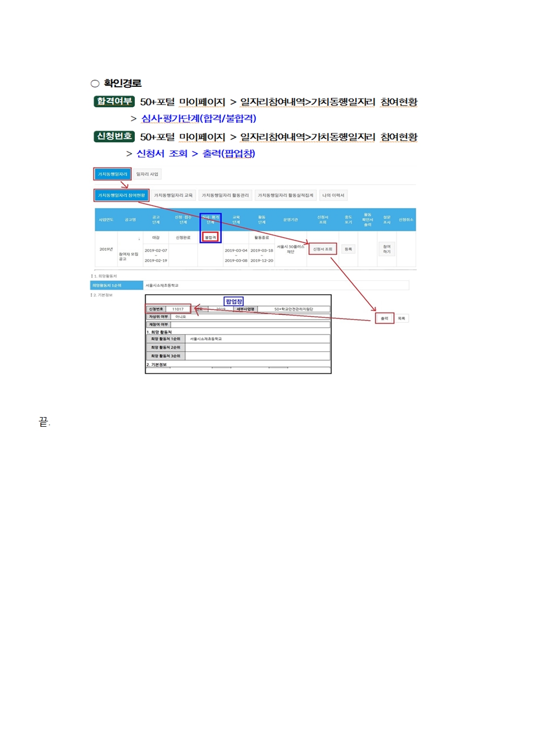Click 희망 활동처 3순위 row in the popup
Viewport: 535px width, 756px height.
point(238,356)
